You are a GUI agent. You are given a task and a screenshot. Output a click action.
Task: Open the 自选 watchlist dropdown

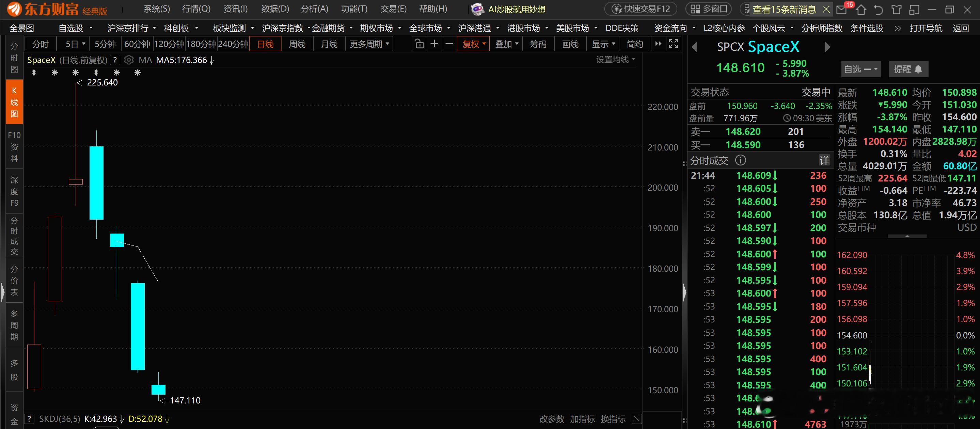pos(860,69)
